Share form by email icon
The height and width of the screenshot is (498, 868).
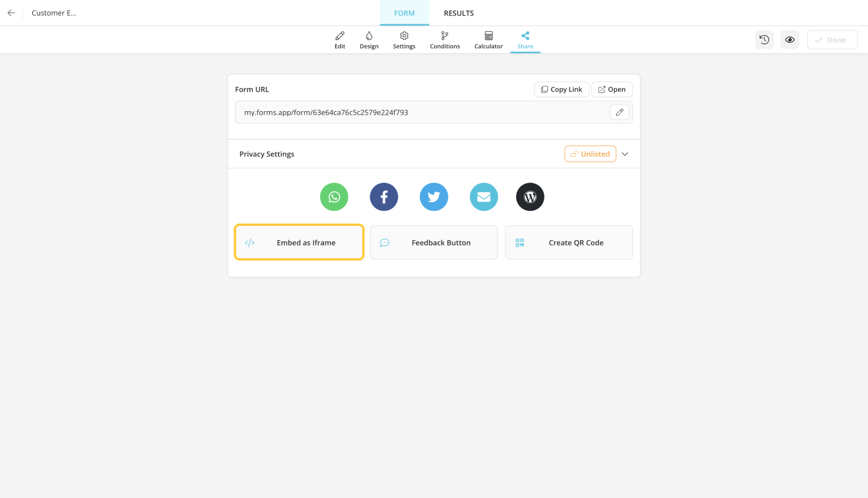click(484, 197)
